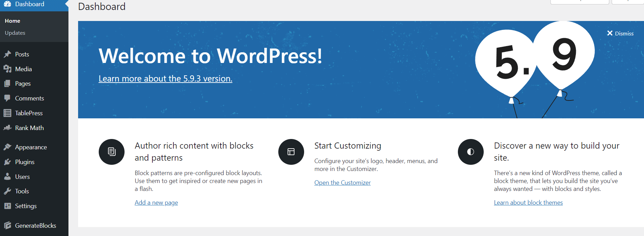Screen dimensions: 644x236
Task: Open the Plugins menu
Action: point(34,162)
